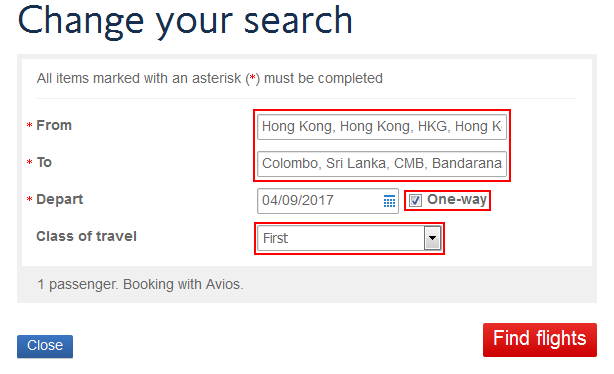Image resolution: width=614 pixels, height=374 pixels.
Task: Click the Class of travel label
Action: [x=87, y=236]
